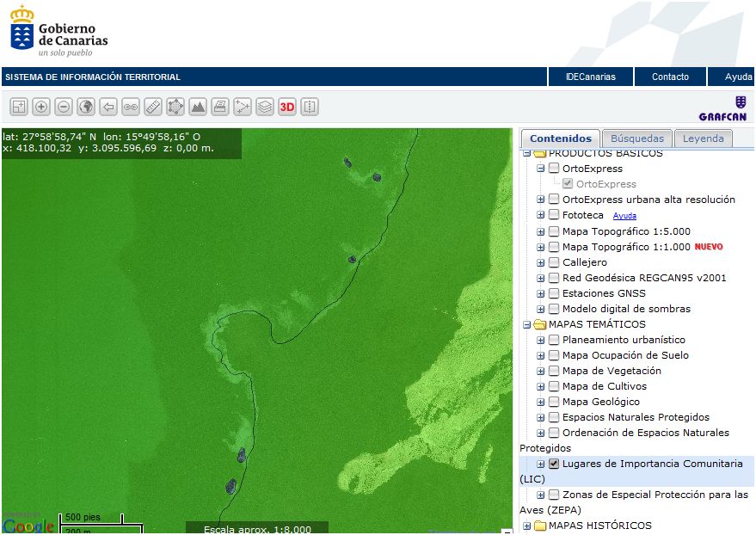Image resolution: width=756 pixels, height=535 pixels.
Task: Expand the Fototeca tree node
Action: click(x=541, y=215)
